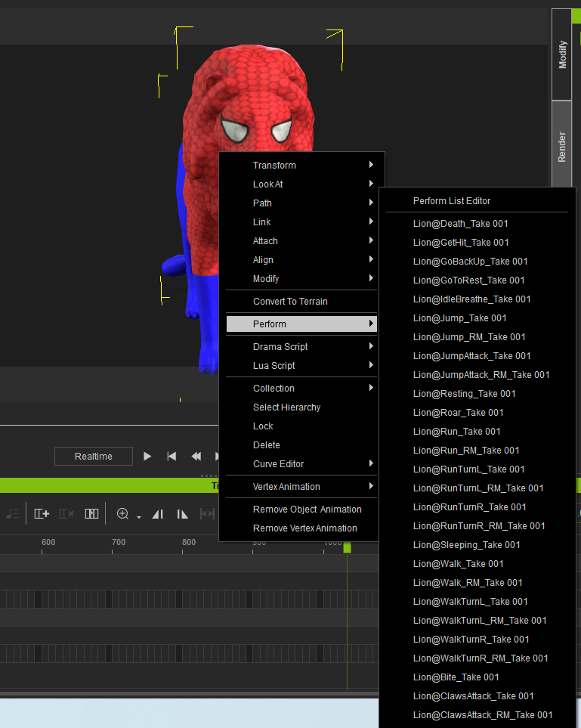Click the track list columns icon
Image resolution: width=581 pixels, height=728 pixels.
tap(91, 513)
